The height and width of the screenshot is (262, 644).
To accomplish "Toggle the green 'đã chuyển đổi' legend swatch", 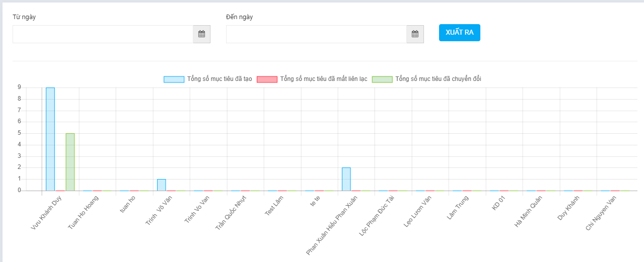I will point(382,79).
